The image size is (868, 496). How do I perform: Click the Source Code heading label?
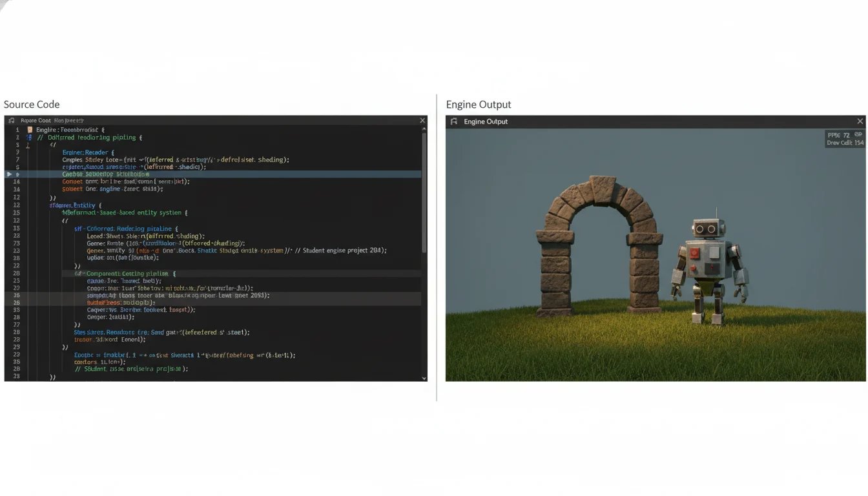(x=32, y=105)
